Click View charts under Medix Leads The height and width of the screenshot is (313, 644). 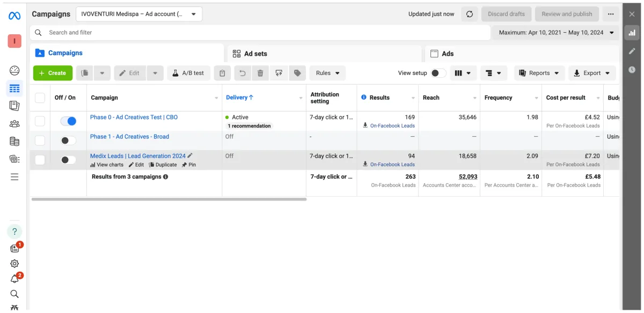[107, 165]
